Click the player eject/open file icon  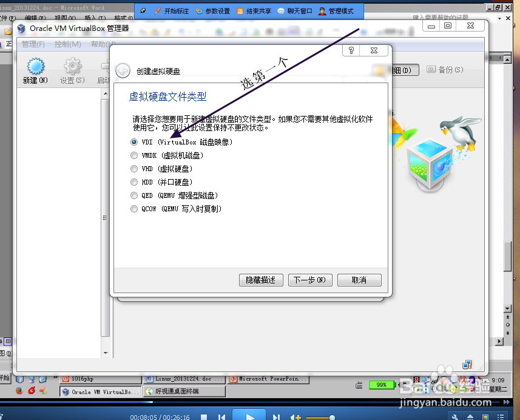tap(470, 417)
